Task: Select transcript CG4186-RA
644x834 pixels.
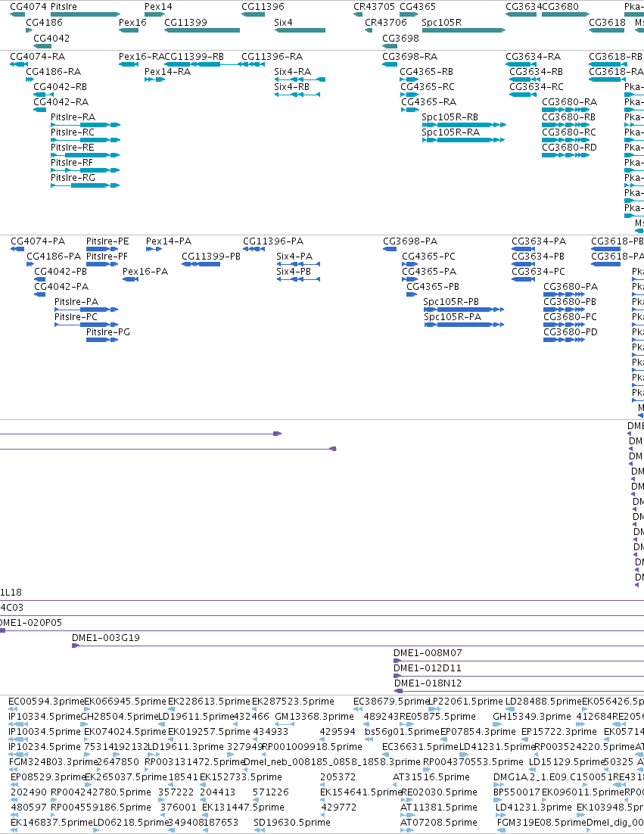Action: pos(54,71)
